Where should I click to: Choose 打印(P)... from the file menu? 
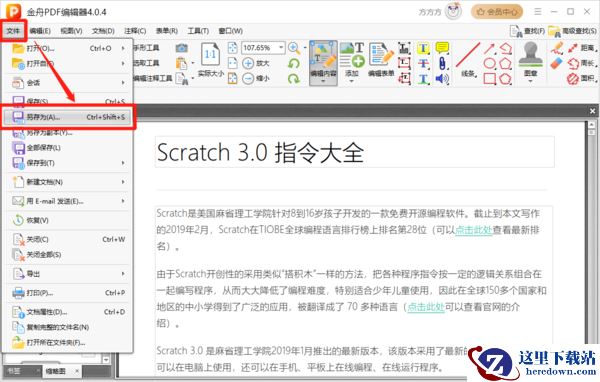68,293
